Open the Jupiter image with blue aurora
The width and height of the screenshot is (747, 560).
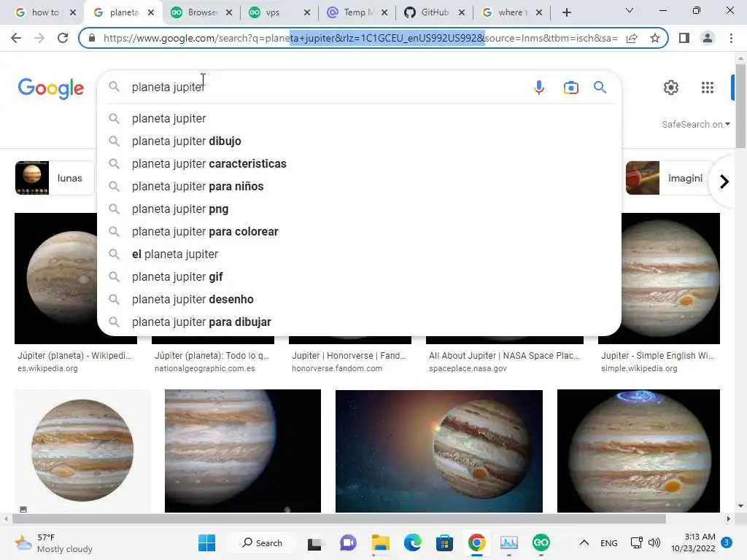pos(638,451)
